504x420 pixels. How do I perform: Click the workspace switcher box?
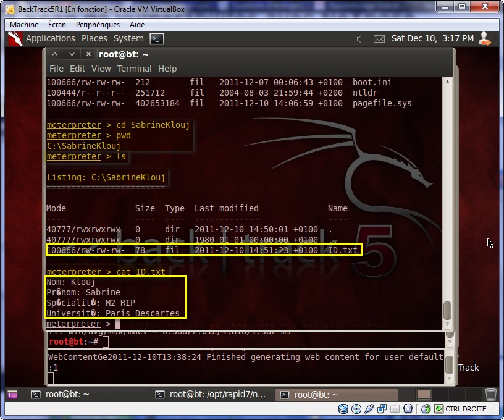coord(423,394)
